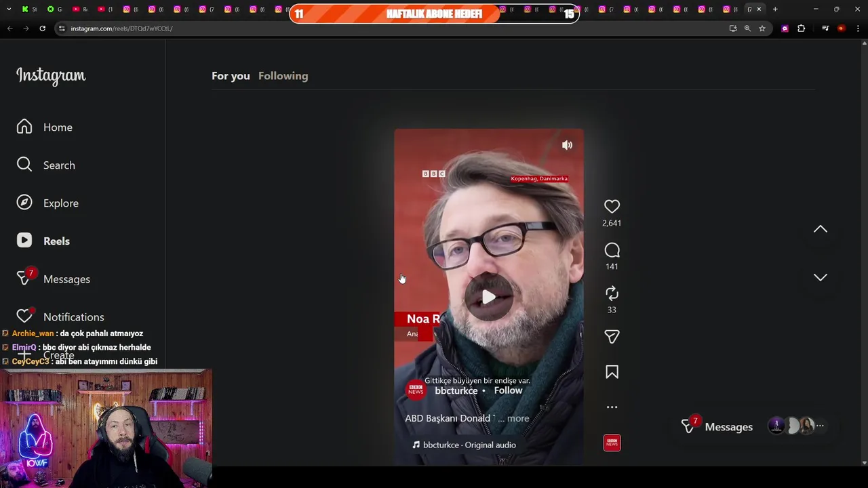Open Reels in sidebar

point(43,241)
